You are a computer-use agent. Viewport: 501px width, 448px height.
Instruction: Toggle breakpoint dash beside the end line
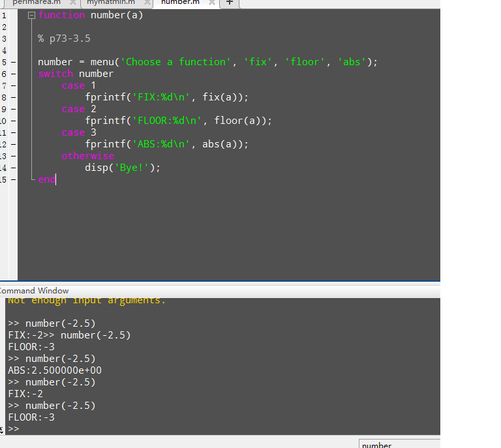[x=14, y=180]
